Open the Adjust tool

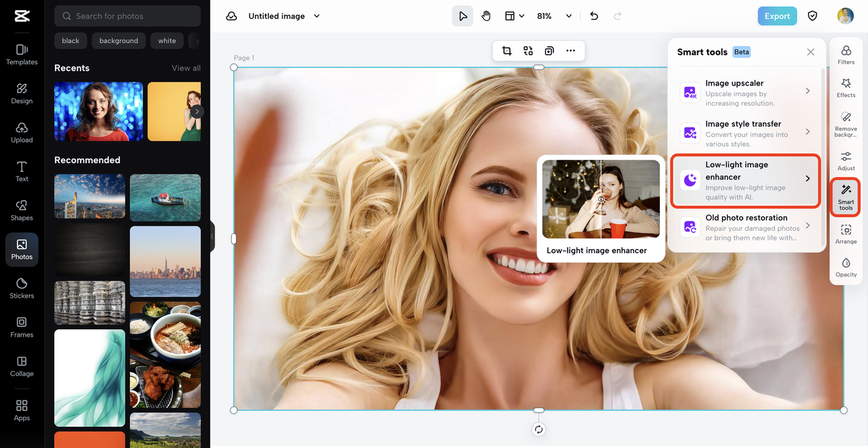click(x=846, y=162)
